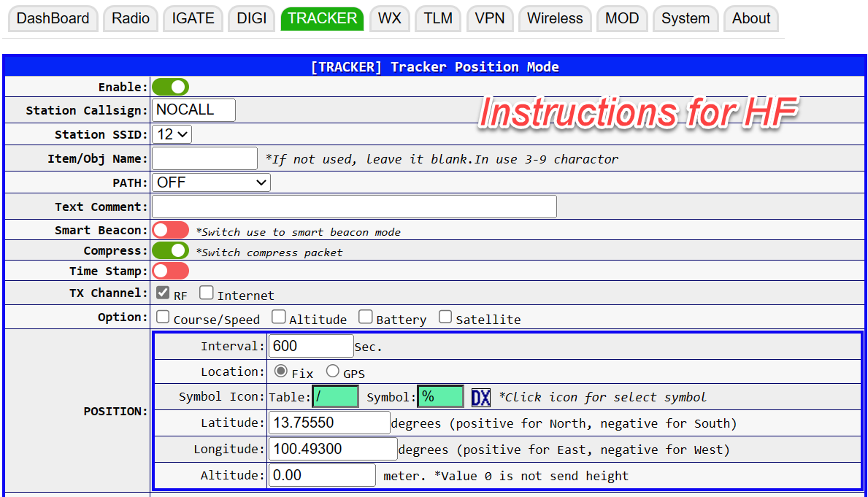
Task: Switch to the DashBoard tab
Action: [53, 19]
